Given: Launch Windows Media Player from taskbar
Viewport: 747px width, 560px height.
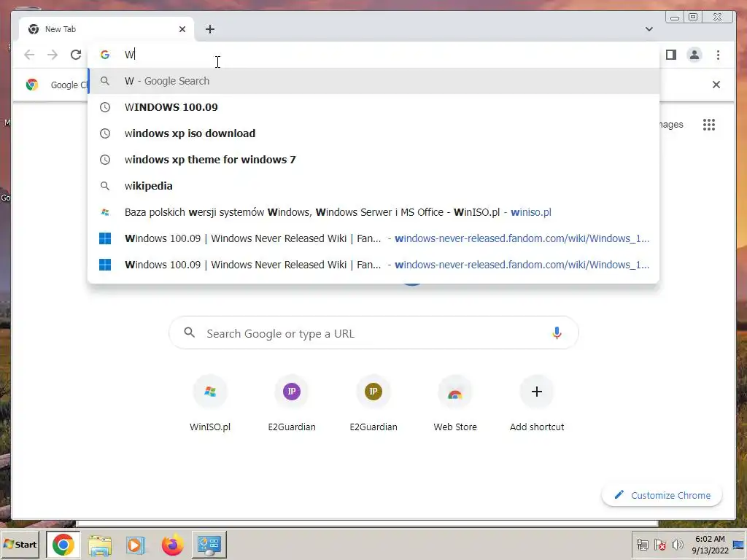Looking at the screenshot, I should click(135, 545).
